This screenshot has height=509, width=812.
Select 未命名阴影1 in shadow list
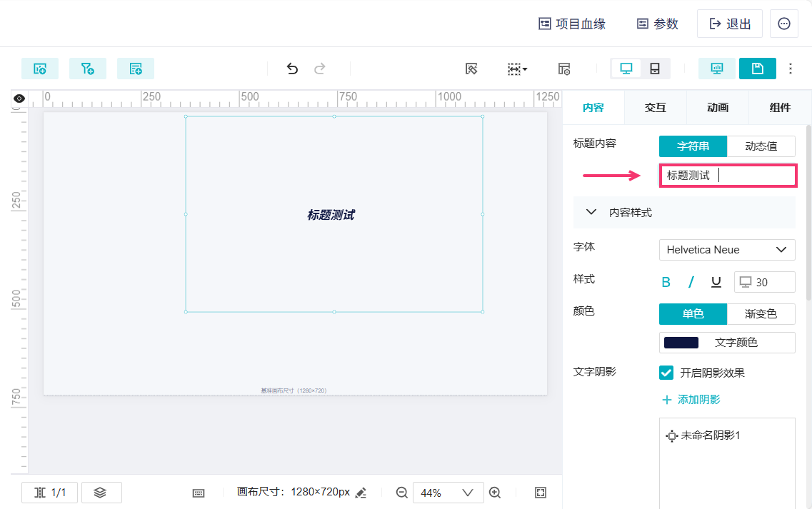[703, 435]
